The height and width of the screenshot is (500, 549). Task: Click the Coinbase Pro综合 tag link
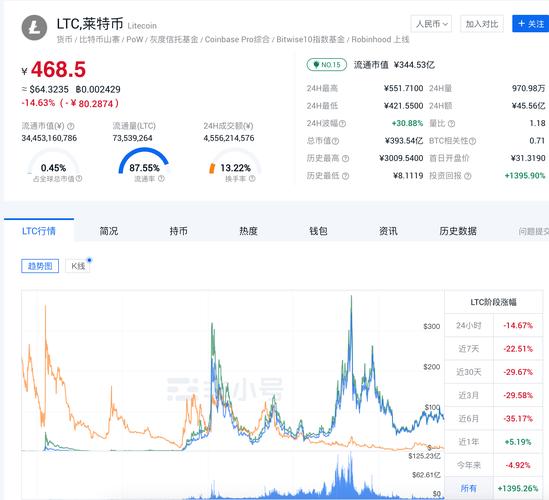pos(237,39)
